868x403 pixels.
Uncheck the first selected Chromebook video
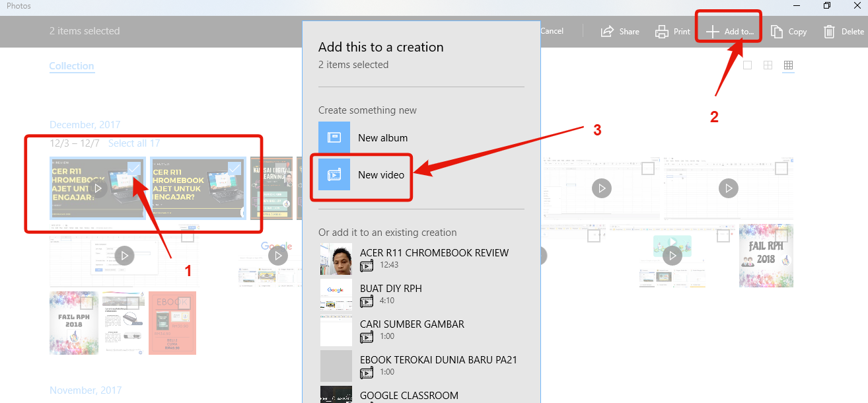click(x=134, y=168)
